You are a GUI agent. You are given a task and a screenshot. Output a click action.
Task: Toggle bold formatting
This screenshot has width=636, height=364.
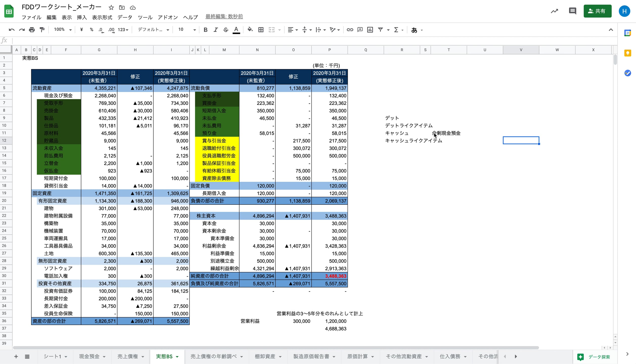tap(205, 30)
